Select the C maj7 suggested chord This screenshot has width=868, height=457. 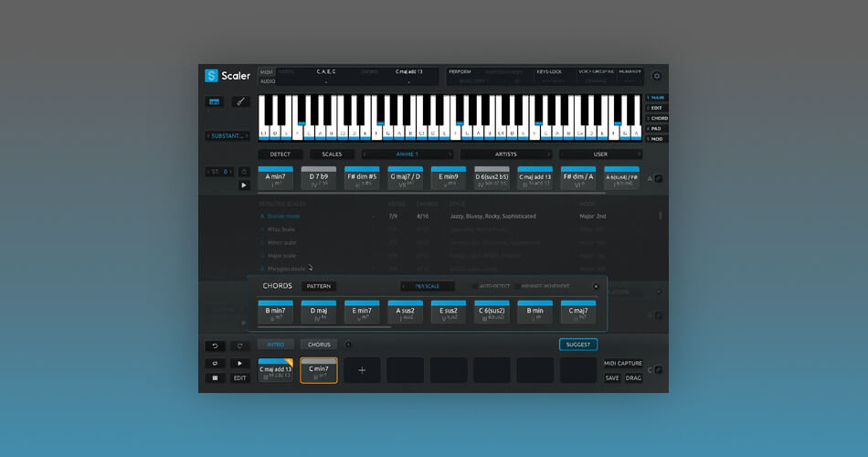tap(578, 313)
